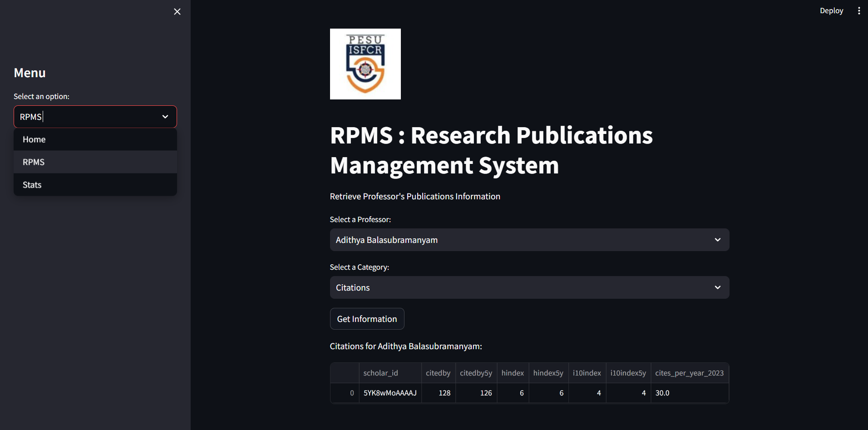Open the three-dot main menu
Screen dimensions: 868x430
tap(858, 11)
